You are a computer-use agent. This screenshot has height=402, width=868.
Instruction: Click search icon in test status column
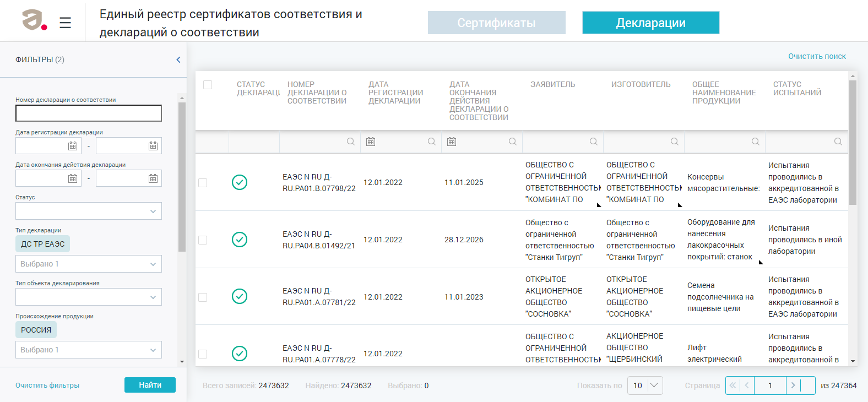point(838,142)
